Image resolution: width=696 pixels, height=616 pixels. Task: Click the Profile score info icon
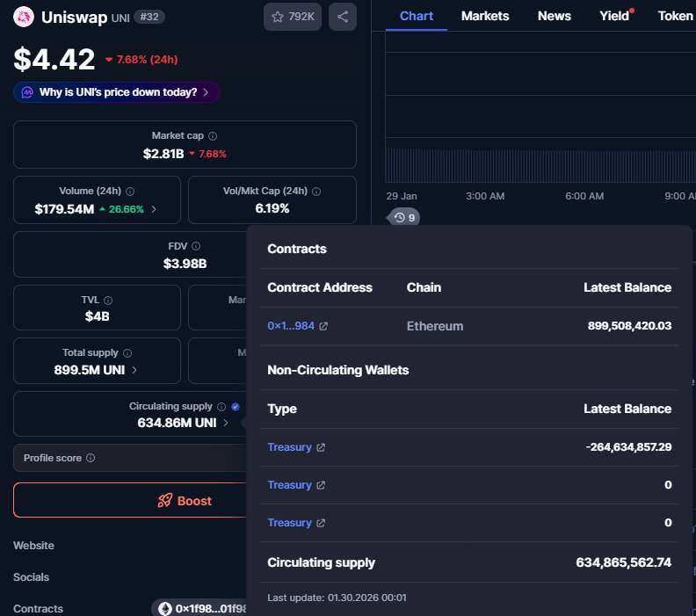coord(91,458)
